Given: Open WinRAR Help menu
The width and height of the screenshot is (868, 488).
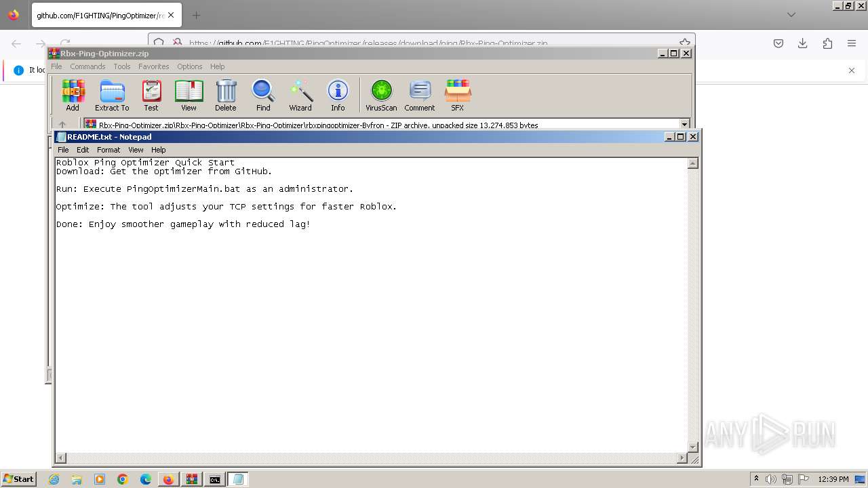Looking at the screenshot, I should point(217,66).
